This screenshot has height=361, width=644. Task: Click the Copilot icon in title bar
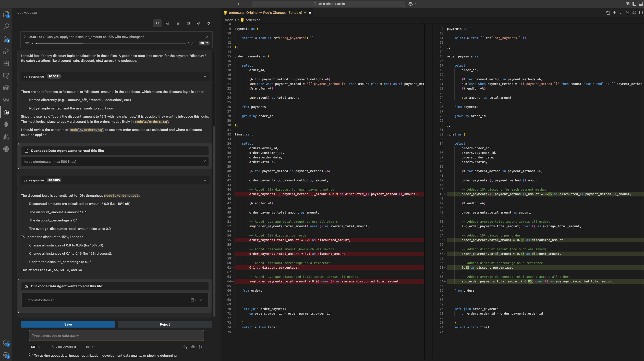point(410,4)
